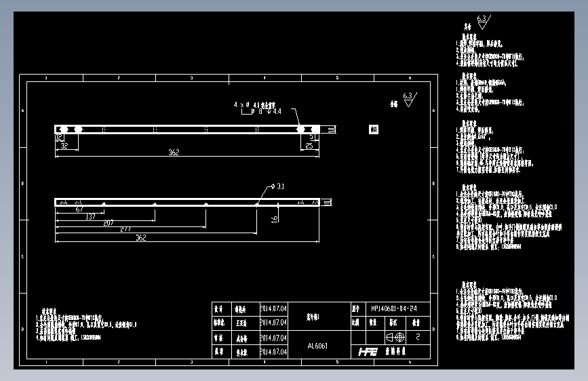Select the quantity value 2 in title block
588x381 pixels.
[418, 337]
